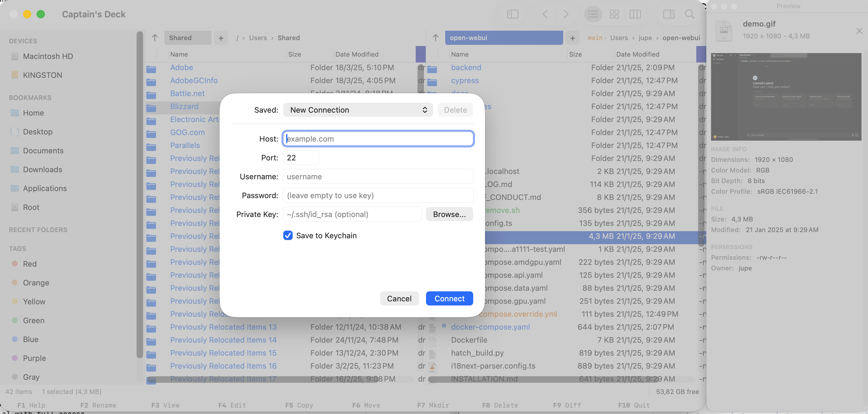Switch to three-column view
Image resolution: width=868 pixels, height=414 pixels.
636,14
